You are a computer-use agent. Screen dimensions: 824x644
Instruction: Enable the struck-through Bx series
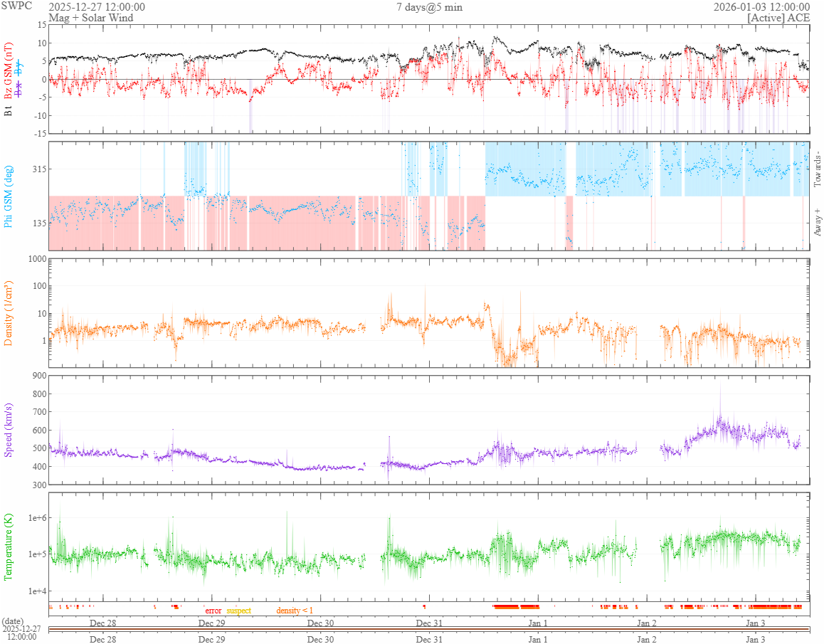click(x=19, y=90)
